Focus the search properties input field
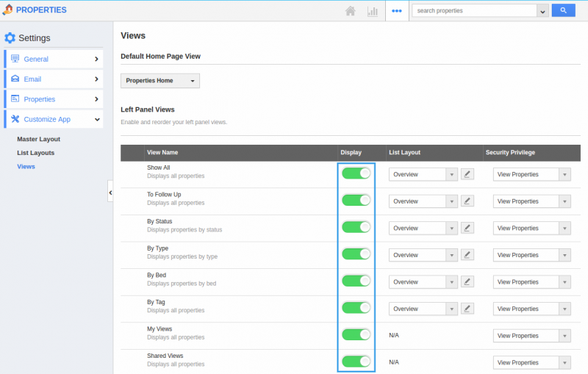 [x=474, y=11]
